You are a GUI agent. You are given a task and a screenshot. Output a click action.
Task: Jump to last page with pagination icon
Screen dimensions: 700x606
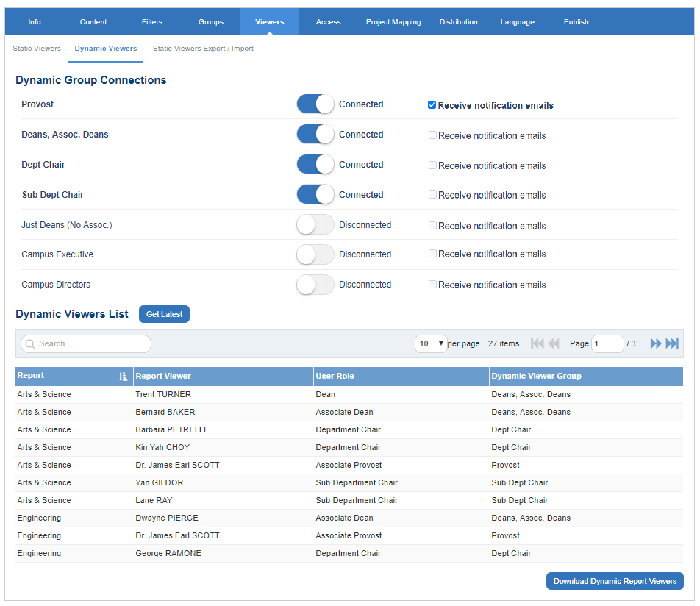pos(672,343)
